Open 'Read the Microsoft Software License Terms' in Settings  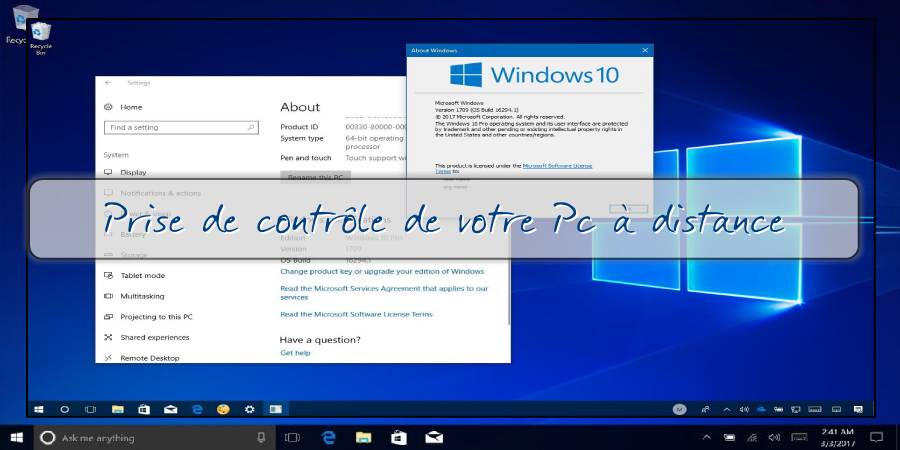(356, 315)
